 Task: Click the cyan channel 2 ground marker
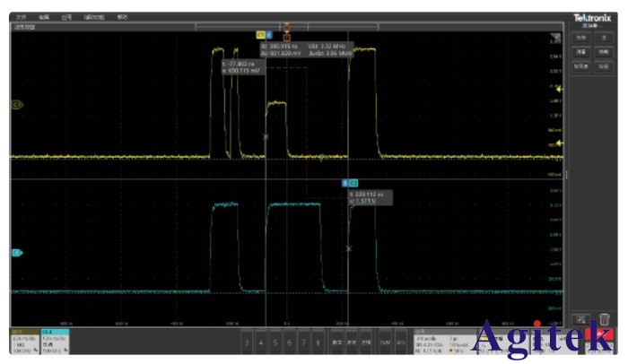pyautogui.click(x=16, y=253)
